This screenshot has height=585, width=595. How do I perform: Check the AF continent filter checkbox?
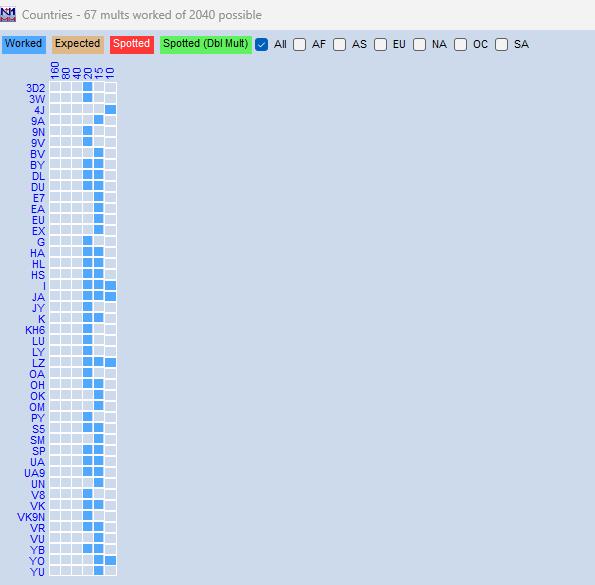click(299, 44)
